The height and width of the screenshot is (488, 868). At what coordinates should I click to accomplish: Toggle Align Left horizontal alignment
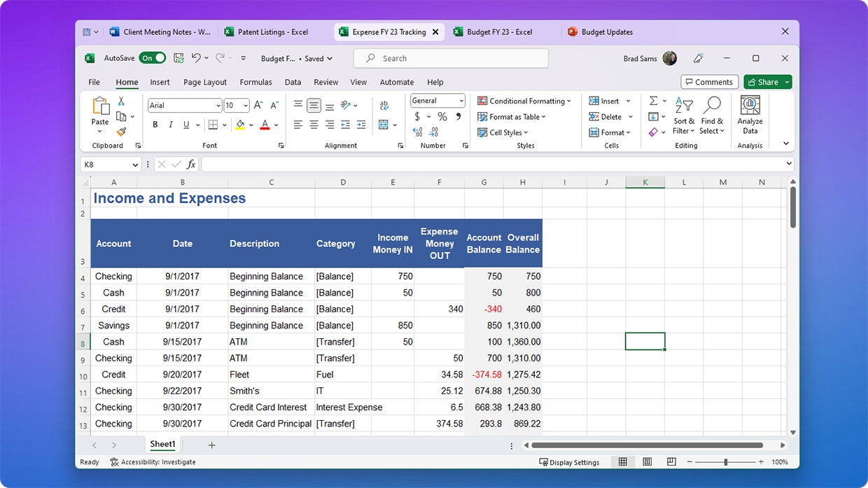pyautogui.click(x=298, y=125)
